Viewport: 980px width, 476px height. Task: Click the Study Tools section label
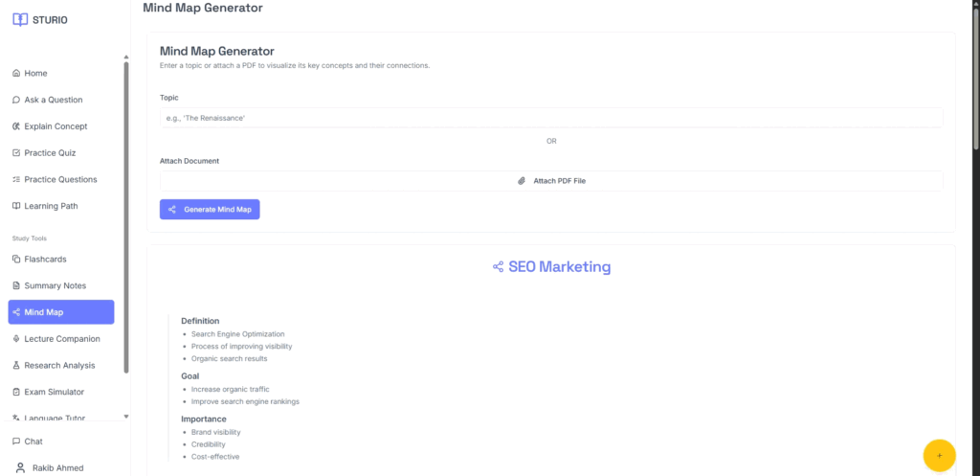[x=30, y=238]
